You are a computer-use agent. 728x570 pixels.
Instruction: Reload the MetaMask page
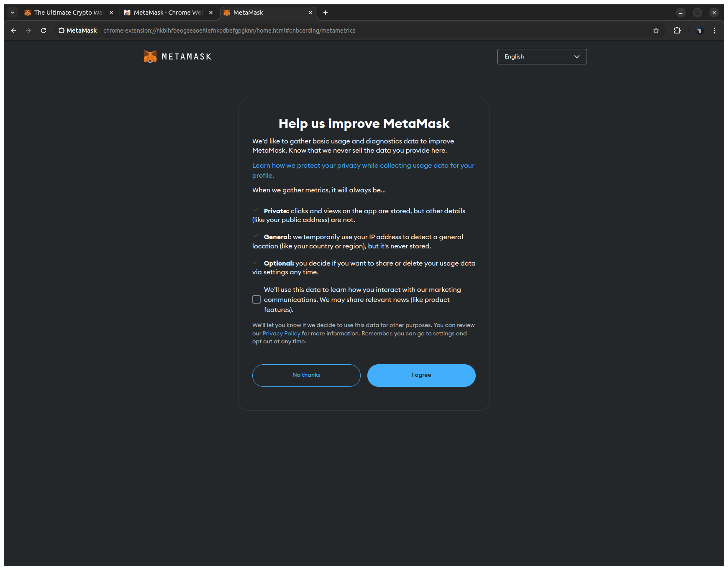44,31
